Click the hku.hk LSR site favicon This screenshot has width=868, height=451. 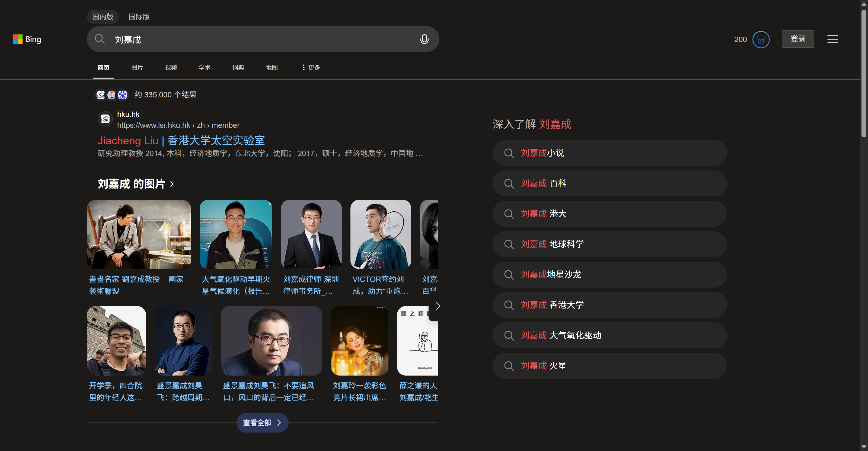[105, 119]
